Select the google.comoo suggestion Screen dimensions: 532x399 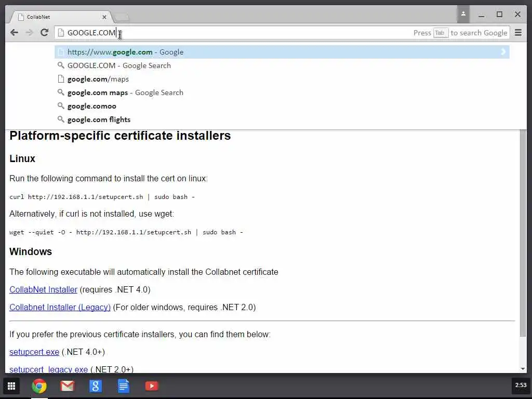(x=282, y=106)
